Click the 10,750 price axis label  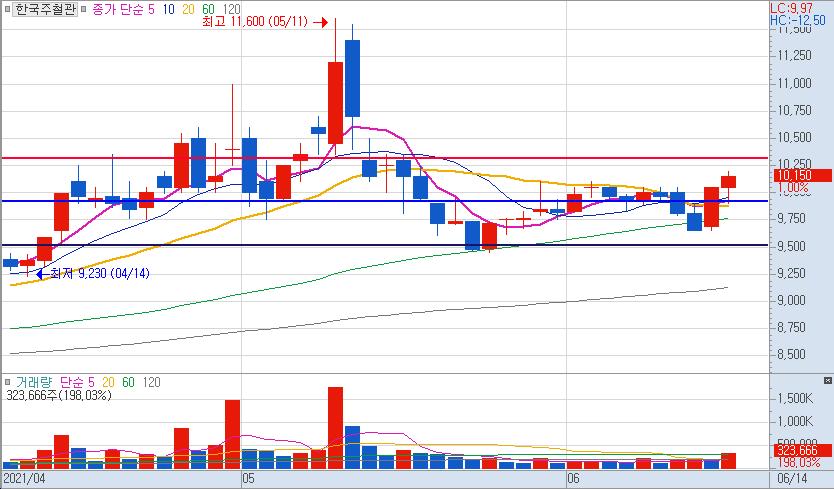point(794,110)
